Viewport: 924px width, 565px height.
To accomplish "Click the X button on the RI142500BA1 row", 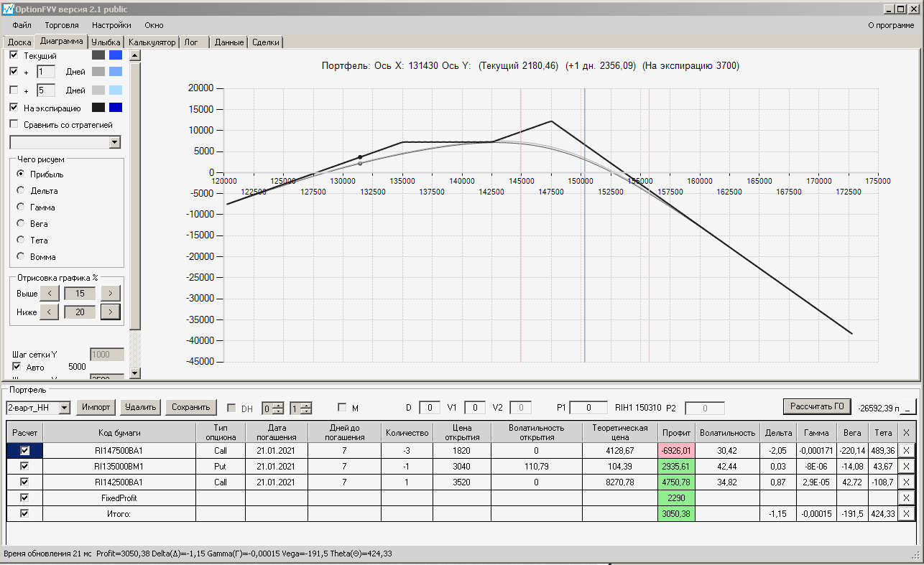I will (906, 482).
